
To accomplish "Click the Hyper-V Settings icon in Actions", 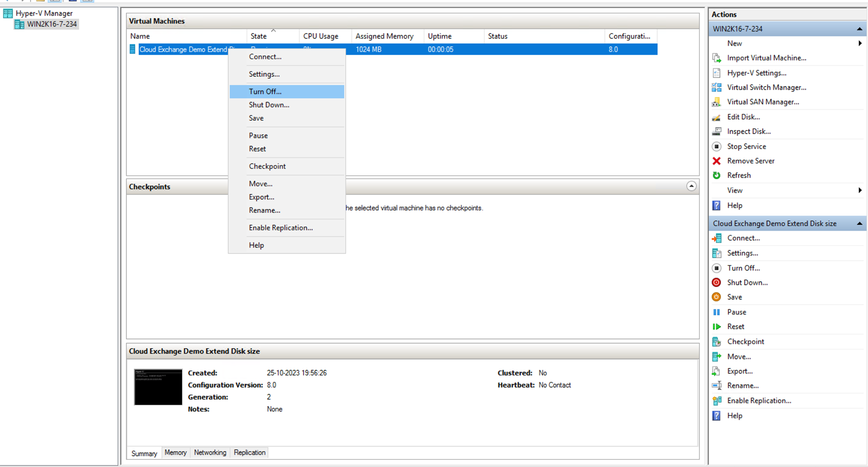I will [717, 73].
